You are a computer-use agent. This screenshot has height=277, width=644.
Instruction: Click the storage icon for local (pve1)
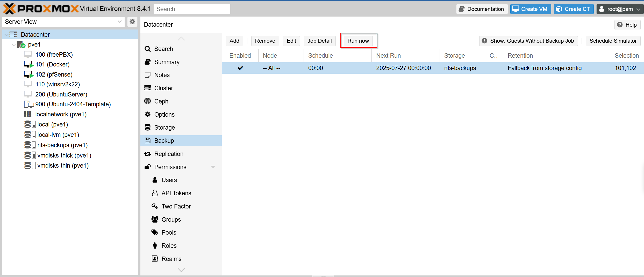pos(30,124)
